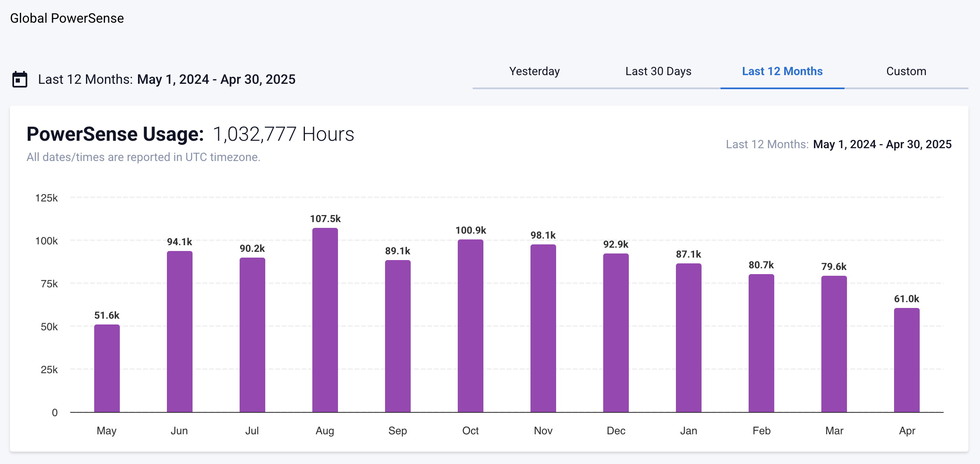Select the Jul bar at 90.2k

click(x=252, y=335)
